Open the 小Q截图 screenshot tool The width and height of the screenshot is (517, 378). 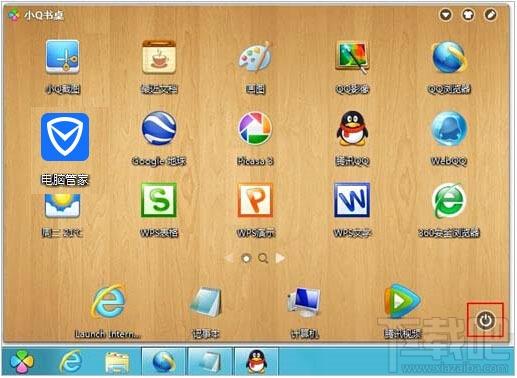(62, 57)
